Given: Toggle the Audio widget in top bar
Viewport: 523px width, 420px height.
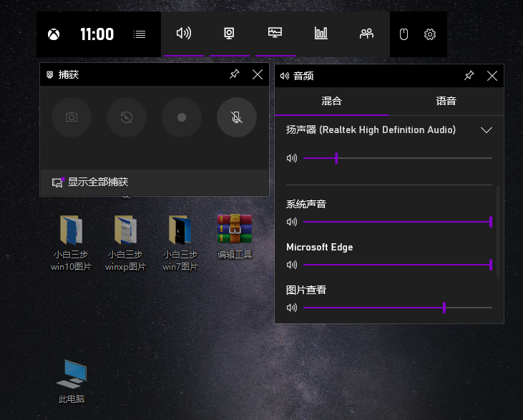Looking at the screenshot, I should pos(184,34).
